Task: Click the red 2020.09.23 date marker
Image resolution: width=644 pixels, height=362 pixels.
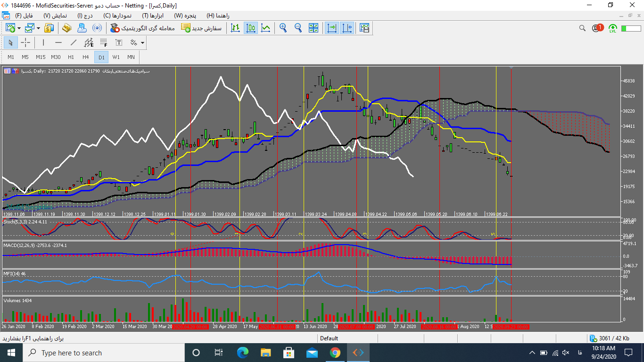Action: click(x=511, y=327)
